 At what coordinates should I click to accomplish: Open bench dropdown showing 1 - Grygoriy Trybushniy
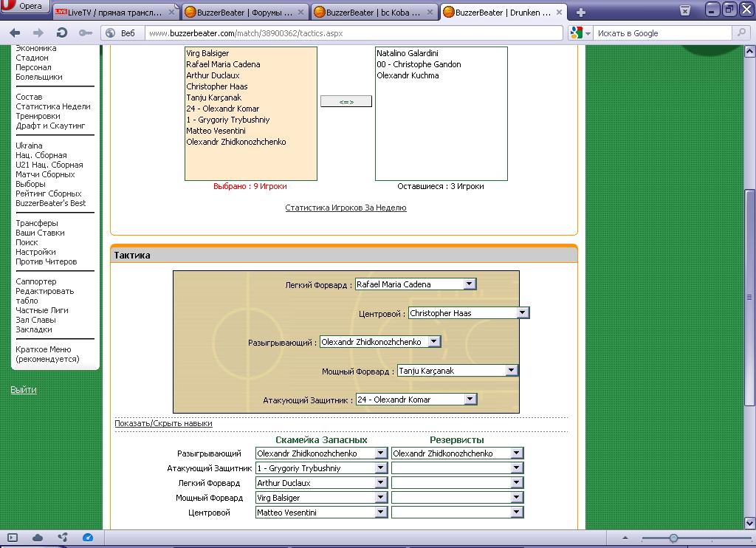tap(322, 468)
